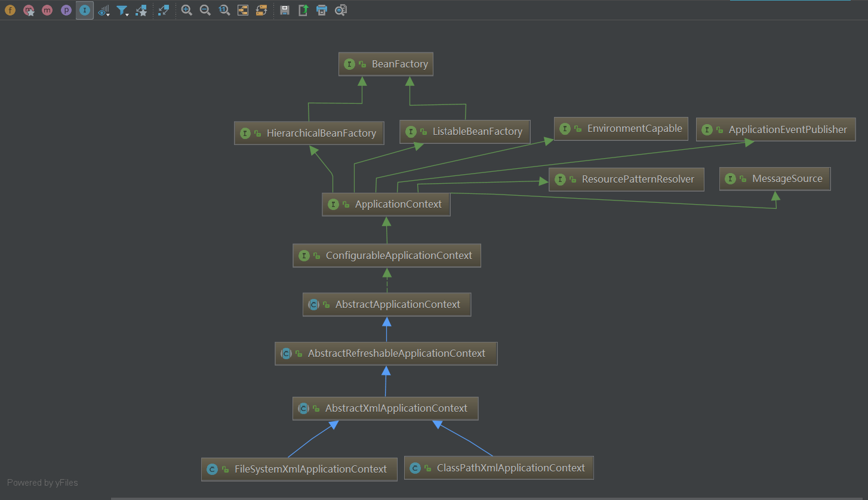Click abstract class icon on AbstractXmlApplicationContext
Screen dimensions: 868x500
[x=303, y=409]
